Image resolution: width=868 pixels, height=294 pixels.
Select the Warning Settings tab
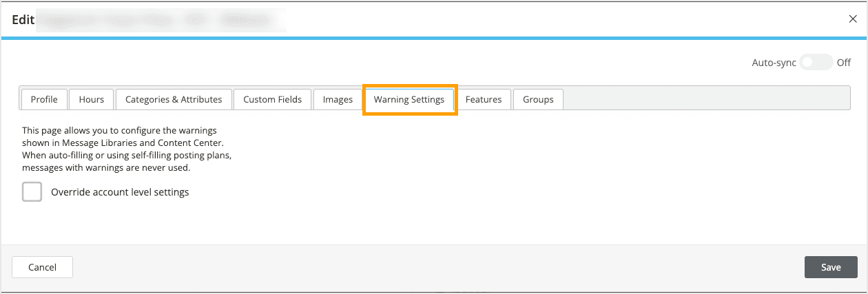point(409,99)
